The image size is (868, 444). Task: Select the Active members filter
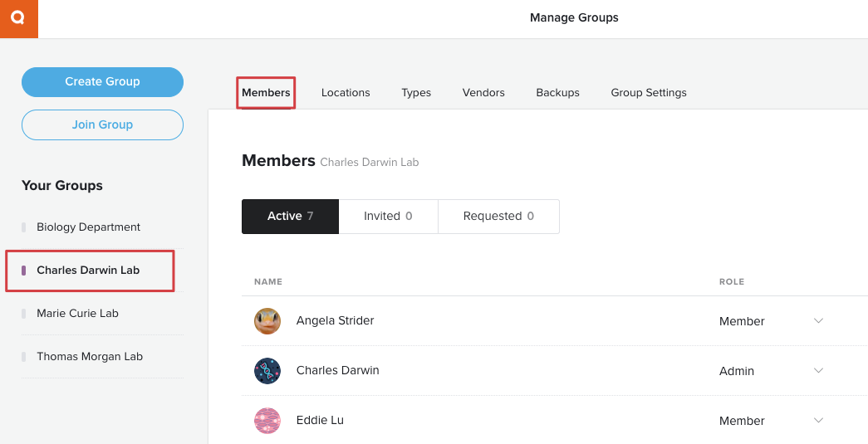tap(290, 217)
